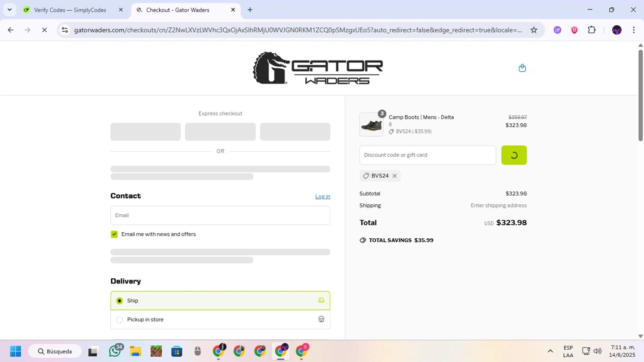Open a new browser tab
Screen dimensions: 644x362
[250, 10]
